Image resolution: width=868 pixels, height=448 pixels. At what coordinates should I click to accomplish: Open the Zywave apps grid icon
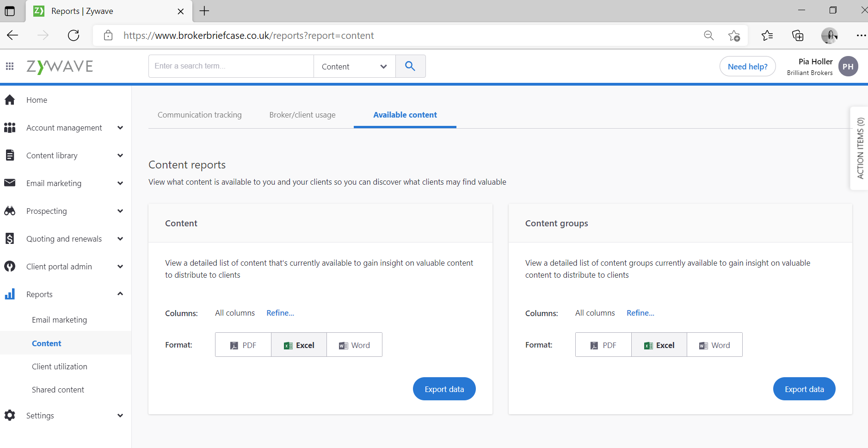[10, 66]
